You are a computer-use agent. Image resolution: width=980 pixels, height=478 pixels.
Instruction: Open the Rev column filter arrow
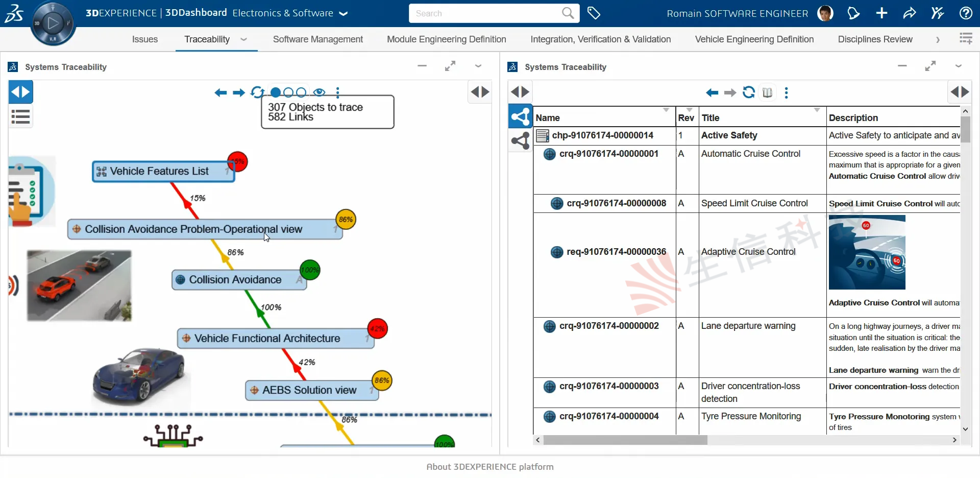point(690,110)
